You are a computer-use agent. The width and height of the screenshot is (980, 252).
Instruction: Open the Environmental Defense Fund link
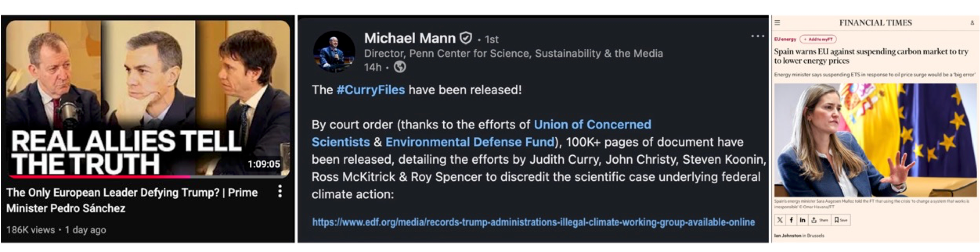470,142
